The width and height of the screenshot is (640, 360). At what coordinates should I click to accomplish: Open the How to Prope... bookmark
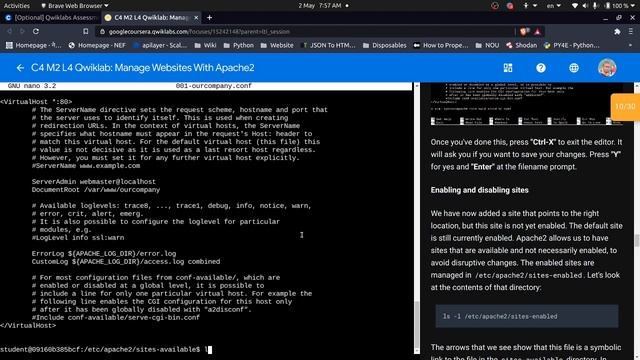pyautogui.click(x=441, y=45)
